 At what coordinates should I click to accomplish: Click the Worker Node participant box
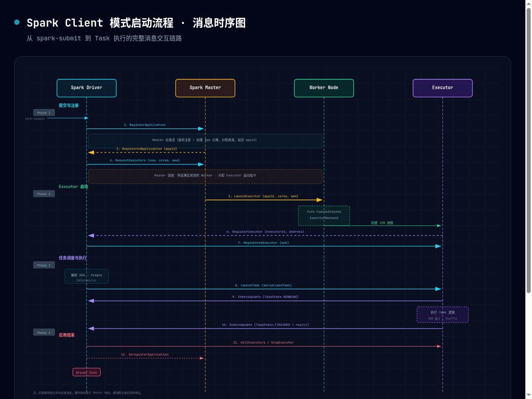(x=324, y=88)
